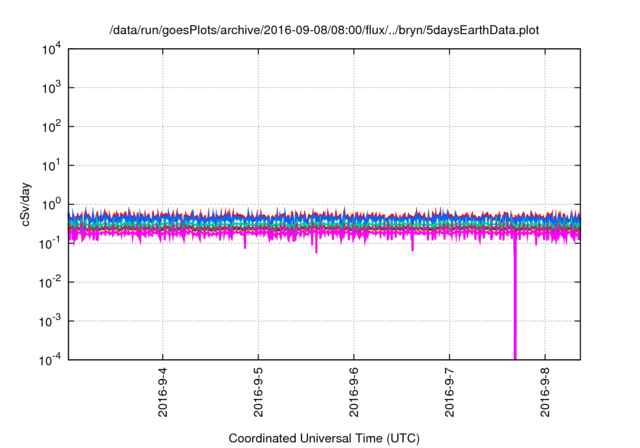This screenshot has height=448, width=640.
Task: Select the 10^4 y-axis label
Action: coord(51,49)
